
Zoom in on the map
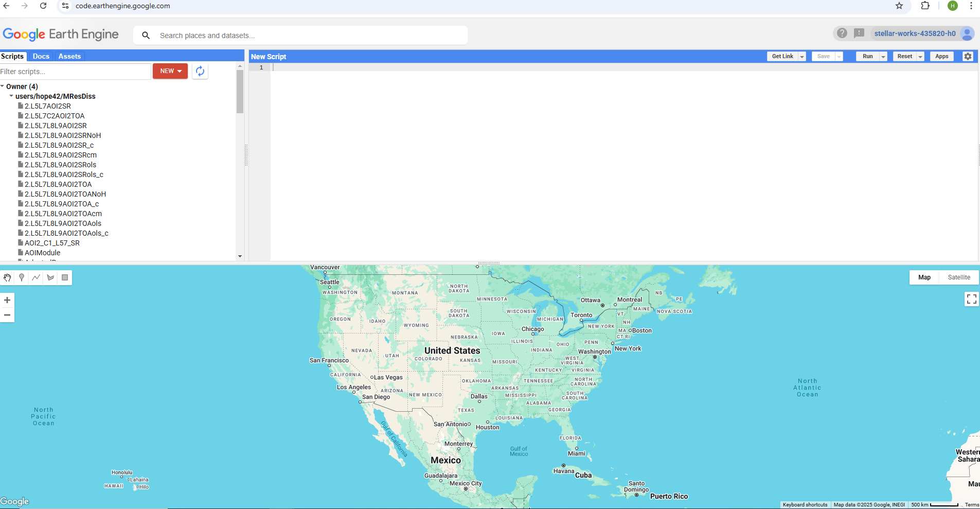(x=7, y=300)
